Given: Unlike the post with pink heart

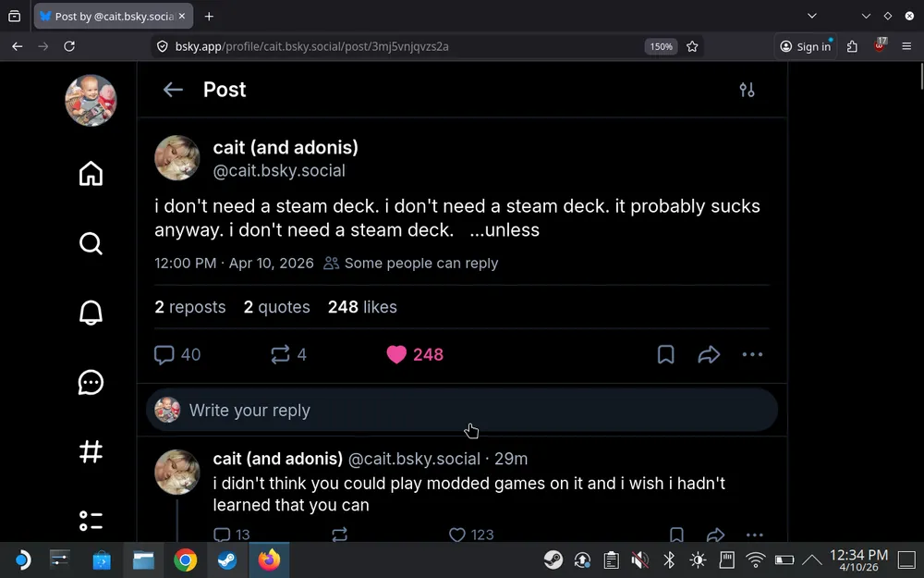Looking at the screenshot, I should point(396,355).
